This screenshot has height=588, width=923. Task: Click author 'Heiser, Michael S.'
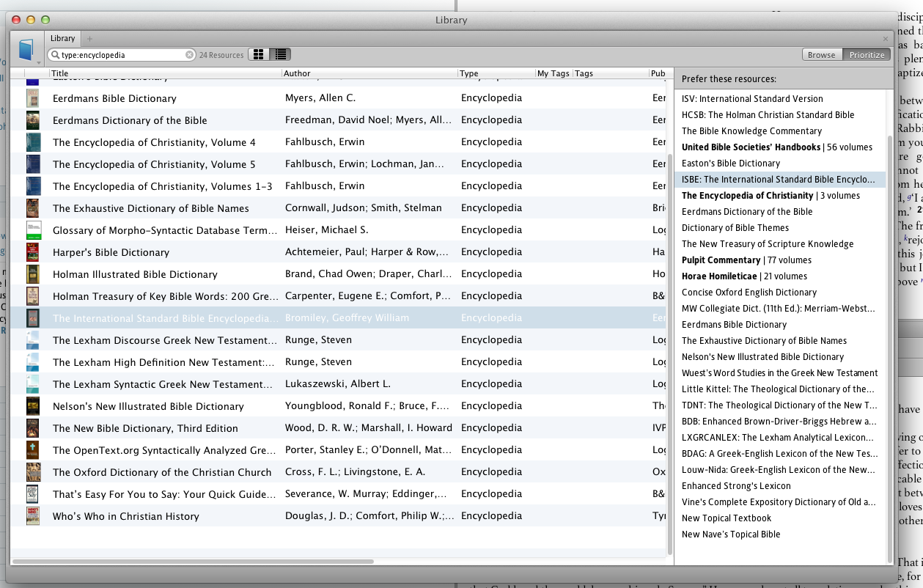[x=327, y=230]
